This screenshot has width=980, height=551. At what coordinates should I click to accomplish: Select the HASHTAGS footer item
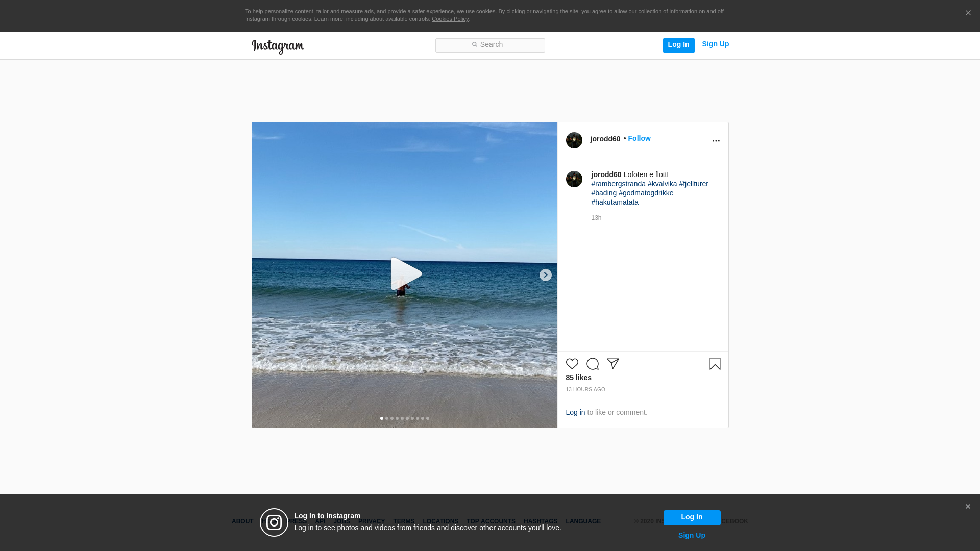coord(540,521)
